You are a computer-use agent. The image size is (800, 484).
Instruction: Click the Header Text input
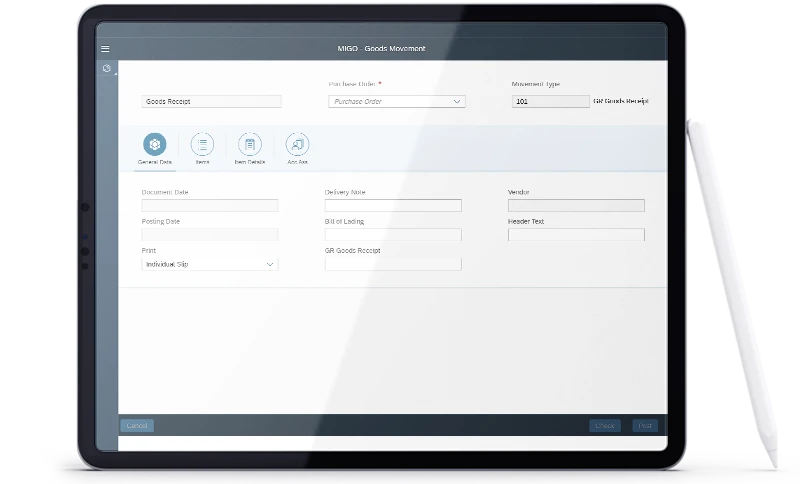576,235
